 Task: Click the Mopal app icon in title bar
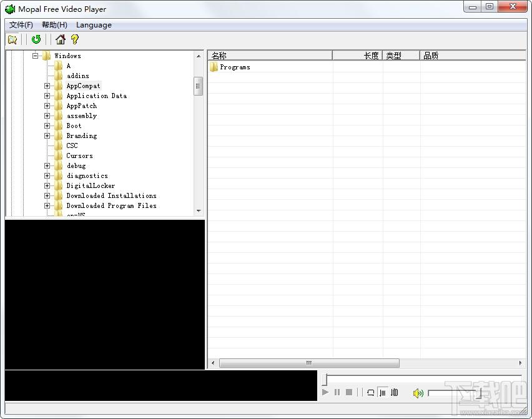tap(10, 9)
